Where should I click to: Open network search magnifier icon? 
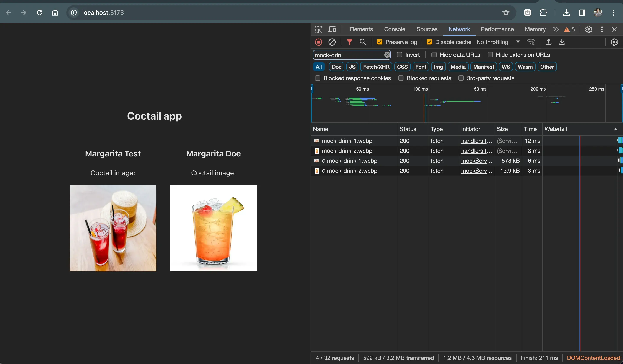(x=363, y=42)
